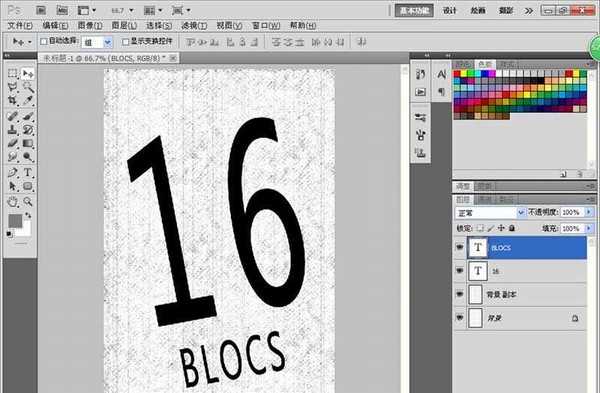The height and width of the screenshot is (393, 600).
Task: Launch Bridge from the application bar
Action: pyautogui.click(x=41, y=10)
